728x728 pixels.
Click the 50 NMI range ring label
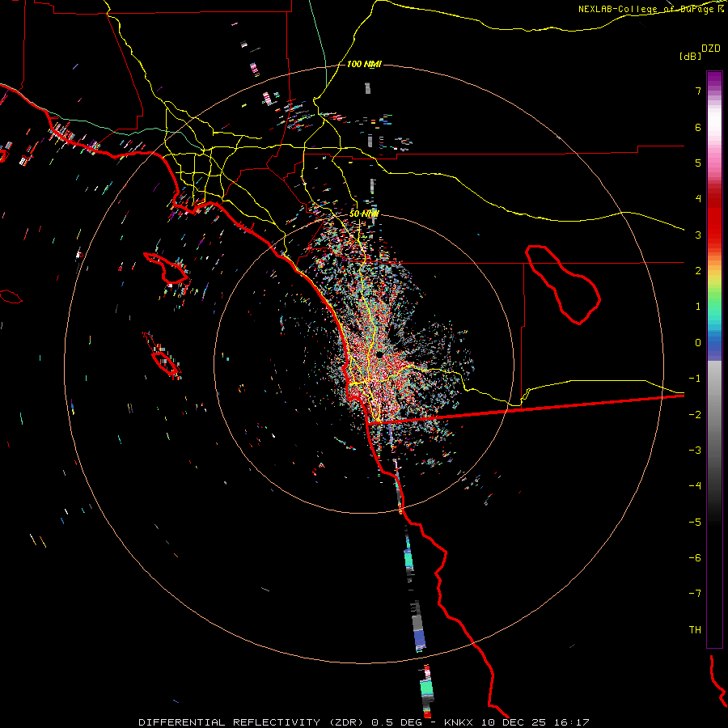click(364, 214)
